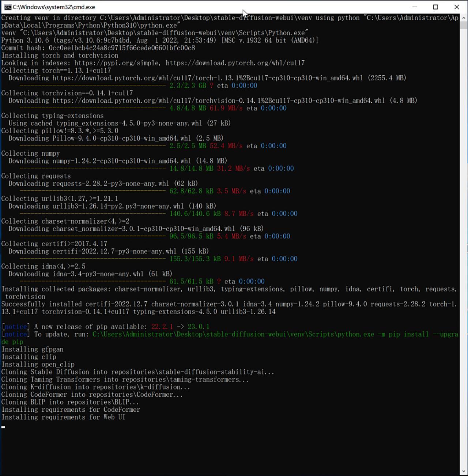The width and height of the screenshot is (468, 476).
Task: Click 'Installing collected packages' line
Action: 229,293
